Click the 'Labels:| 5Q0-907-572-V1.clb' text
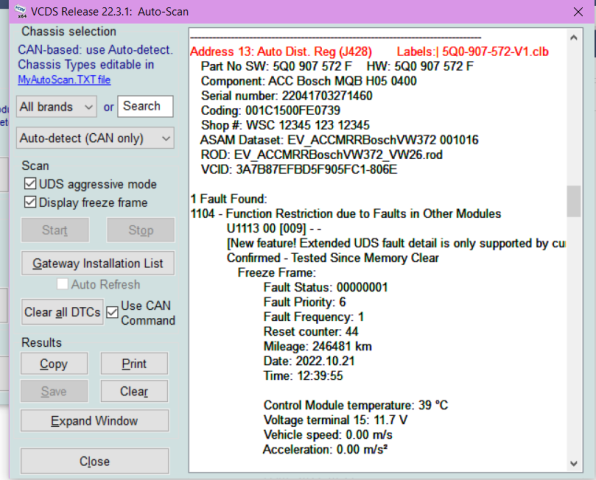Viewport: 596px width, 480px height. pyautogui.click(x=473, y=52)
